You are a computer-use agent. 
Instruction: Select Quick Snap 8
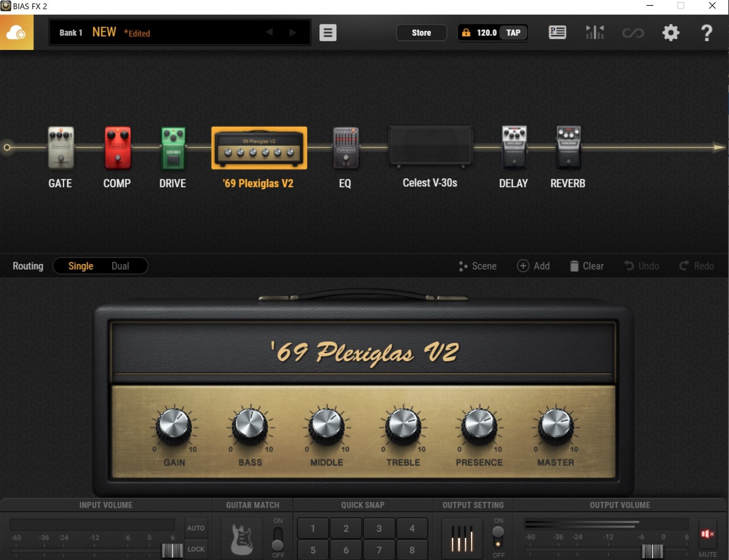pyautogui.click(x=412, y=550)
